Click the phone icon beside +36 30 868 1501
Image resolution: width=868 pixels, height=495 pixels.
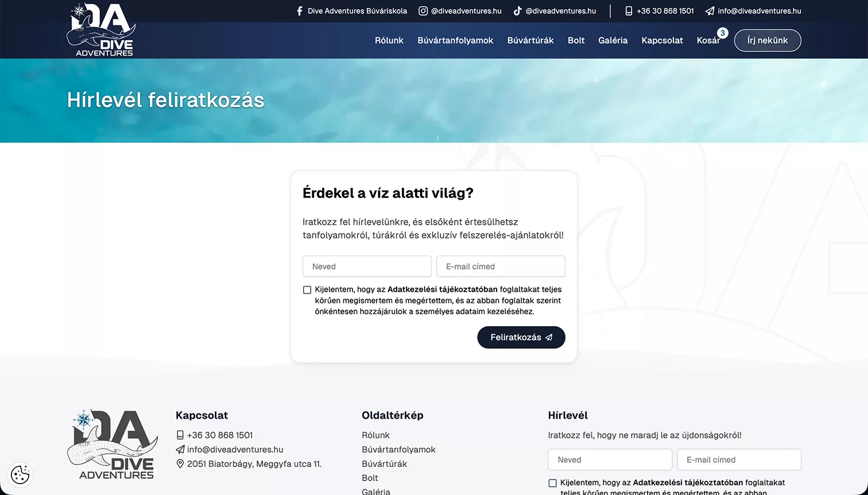(629, 11)
